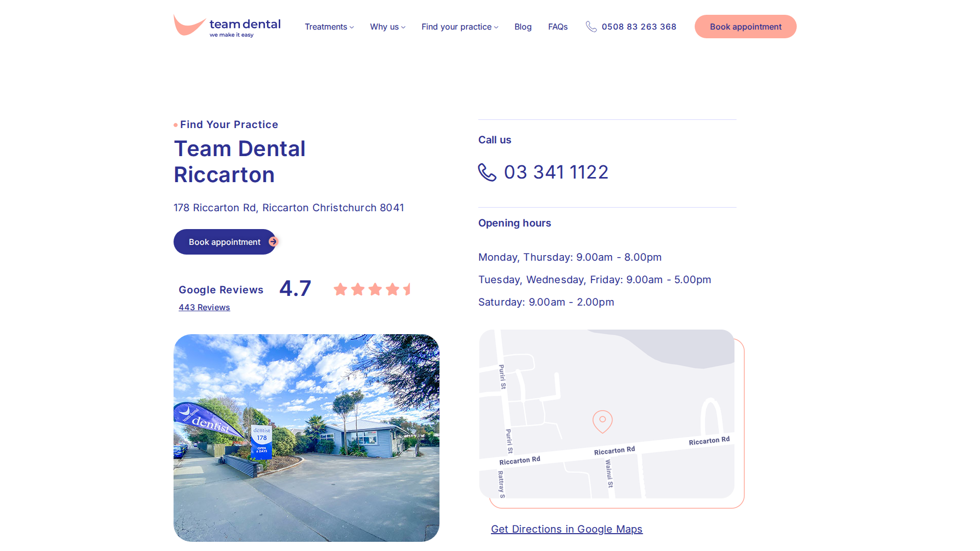The image size is (980, 551).
Task: Expand the Treatments chevron
Action: (352, 27)
